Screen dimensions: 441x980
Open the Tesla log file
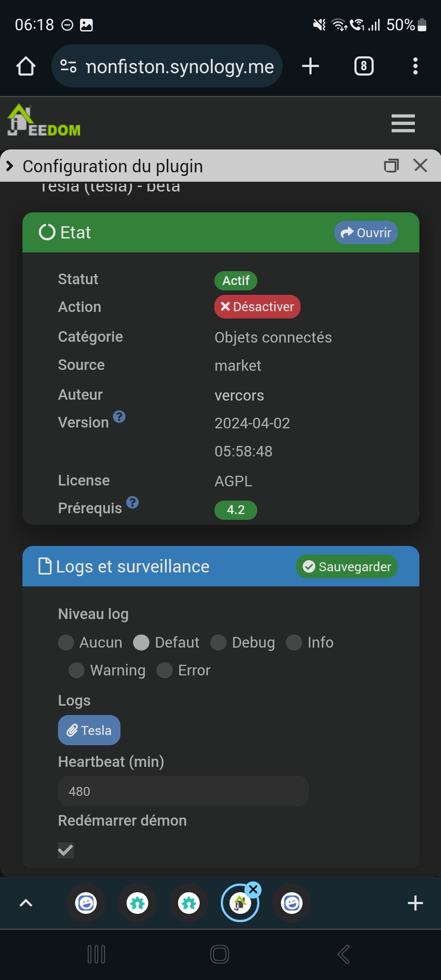click(89, 730)
